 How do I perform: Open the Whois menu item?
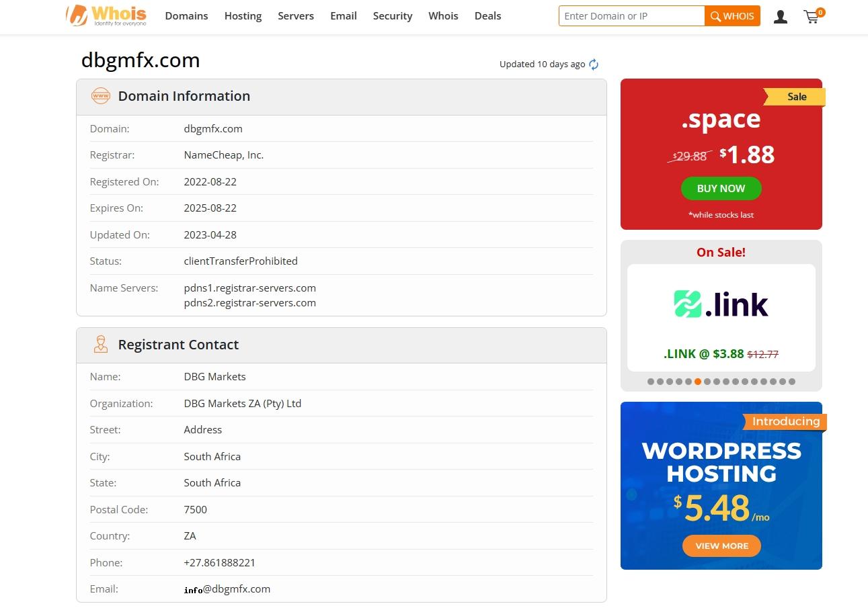click(x=443, y=16)
